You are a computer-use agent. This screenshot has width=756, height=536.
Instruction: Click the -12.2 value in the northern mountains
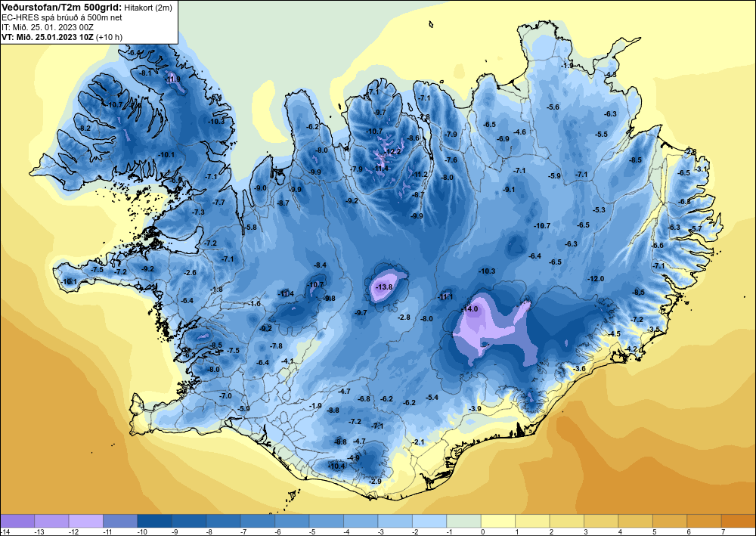tap(393, 151)
